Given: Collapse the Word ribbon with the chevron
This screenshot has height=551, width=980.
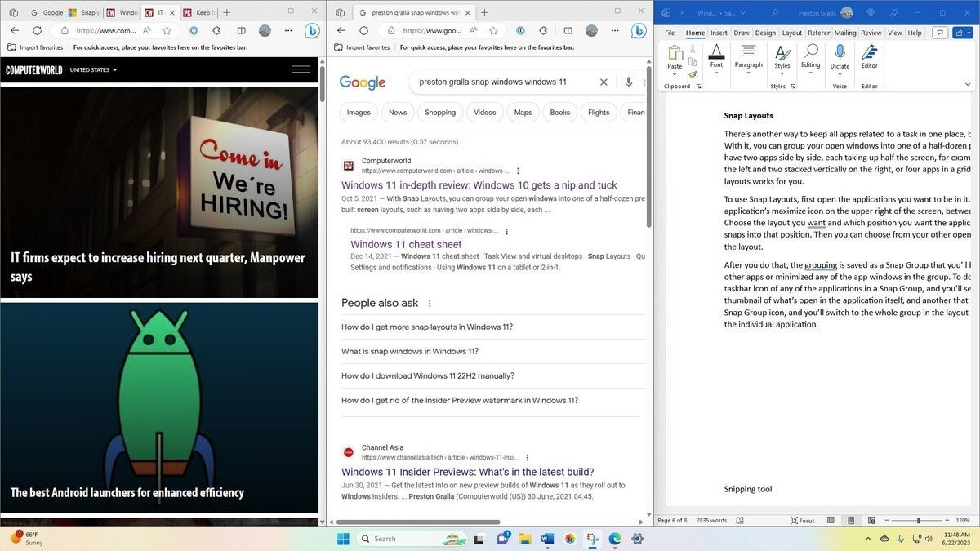Looking at the screenshot, I should point(969,84).
